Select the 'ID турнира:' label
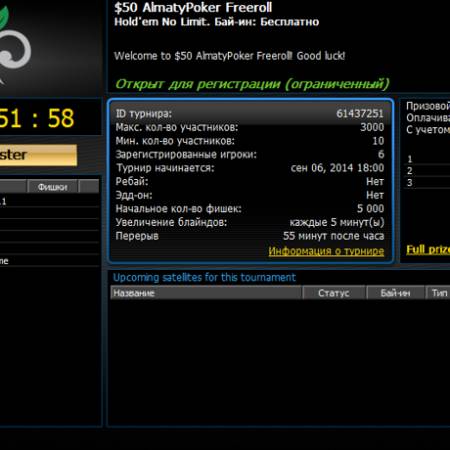Image resolution: width=450 pixels, height=450 pixels. click(144, 114)
